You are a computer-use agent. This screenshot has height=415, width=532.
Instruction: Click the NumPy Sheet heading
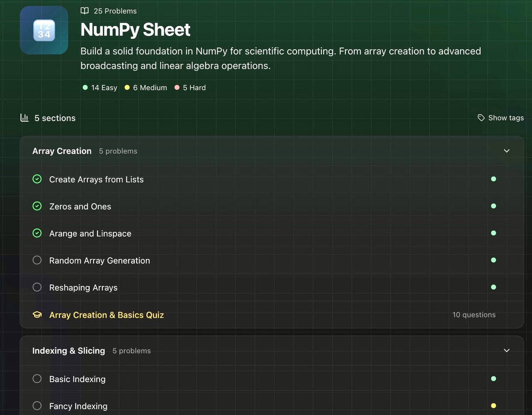coord(135,30)
